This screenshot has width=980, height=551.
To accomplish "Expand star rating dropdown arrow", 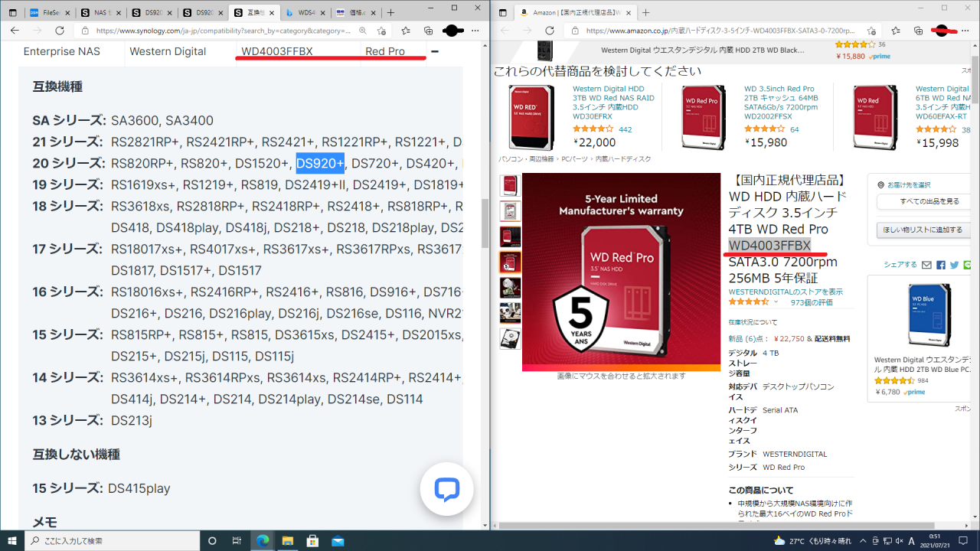I will (776, 302).
